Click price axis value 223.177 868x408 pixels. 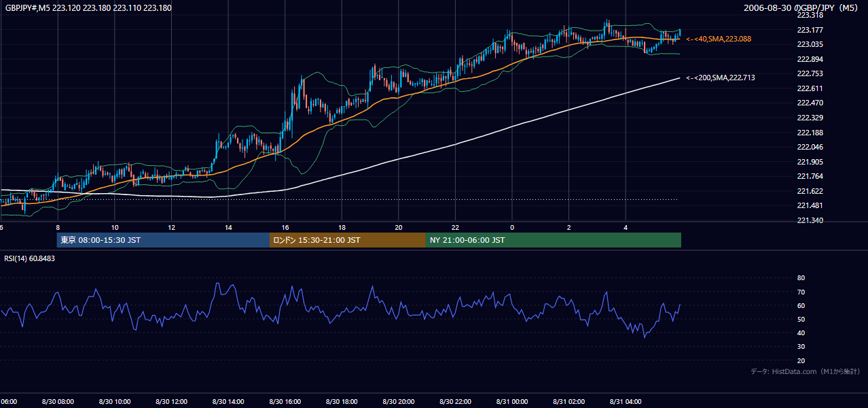point(810,30)
